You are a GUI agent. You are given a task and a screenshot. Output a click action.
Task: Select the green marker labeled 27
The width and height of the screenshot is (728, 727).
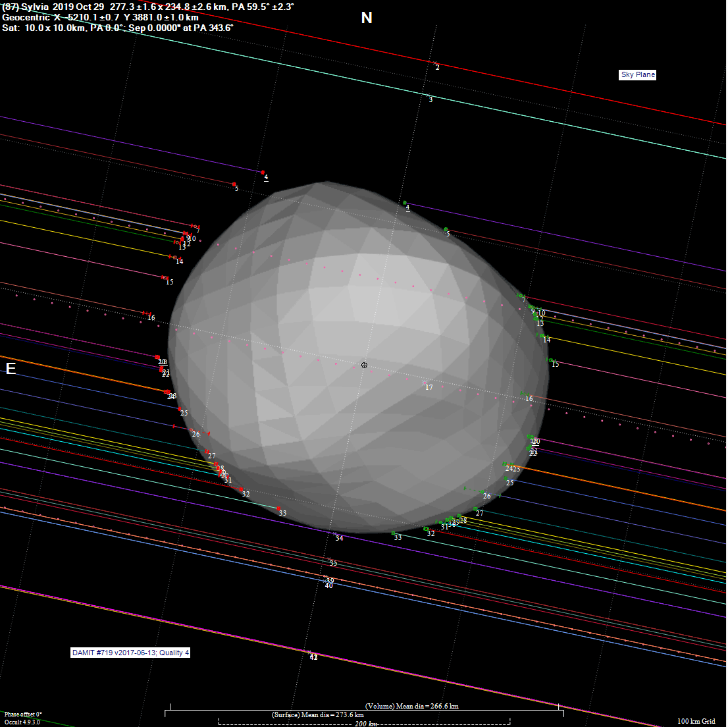[x=475, y=508]
